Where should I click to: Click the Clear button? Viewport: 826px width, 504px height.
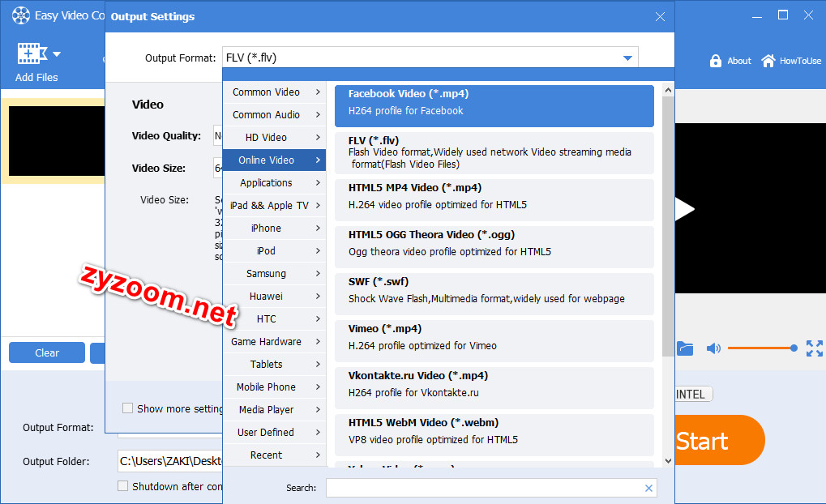(x=47, y=352)
